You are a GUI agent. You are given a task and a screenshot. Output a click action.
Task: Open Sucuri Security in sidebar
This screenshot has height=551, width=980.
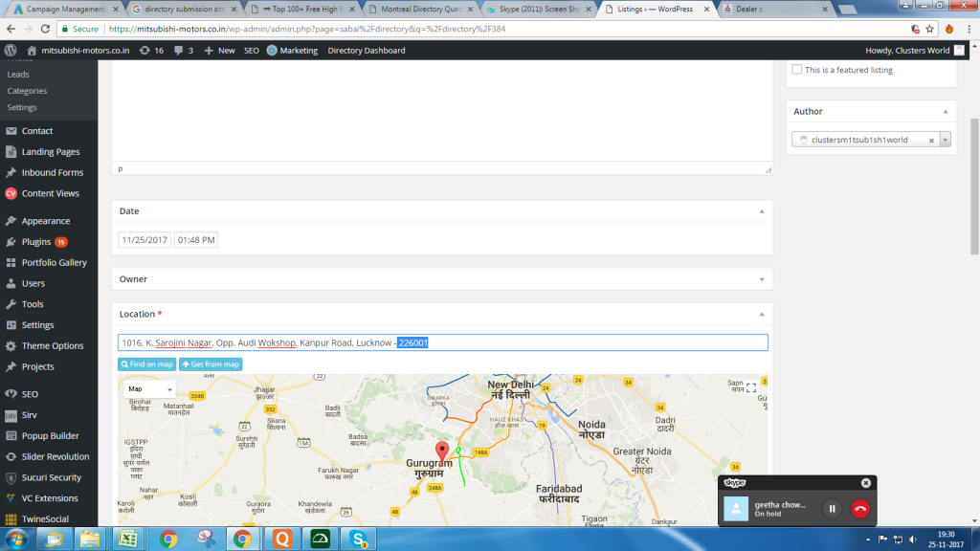click(52, 477)
